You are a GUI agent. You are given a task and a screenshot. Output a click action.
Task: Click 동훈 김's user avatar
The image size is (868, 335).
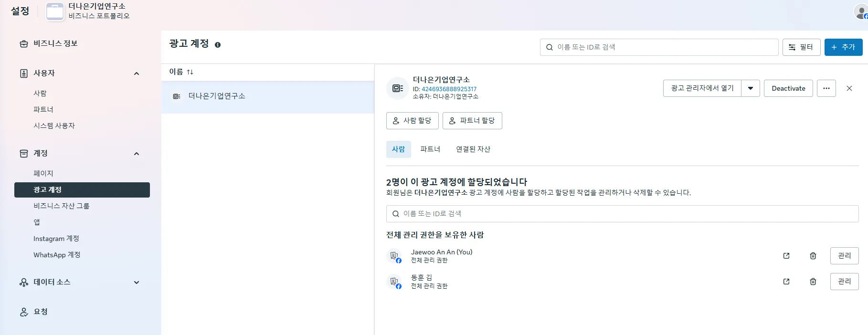394,282
